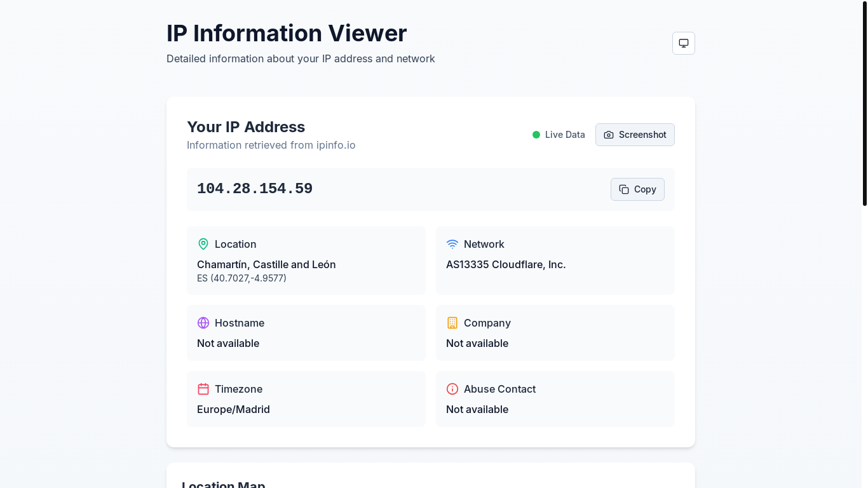Click the green Location pin icon
This screenshot has height=488, width=868.
(x=203, y=244)
